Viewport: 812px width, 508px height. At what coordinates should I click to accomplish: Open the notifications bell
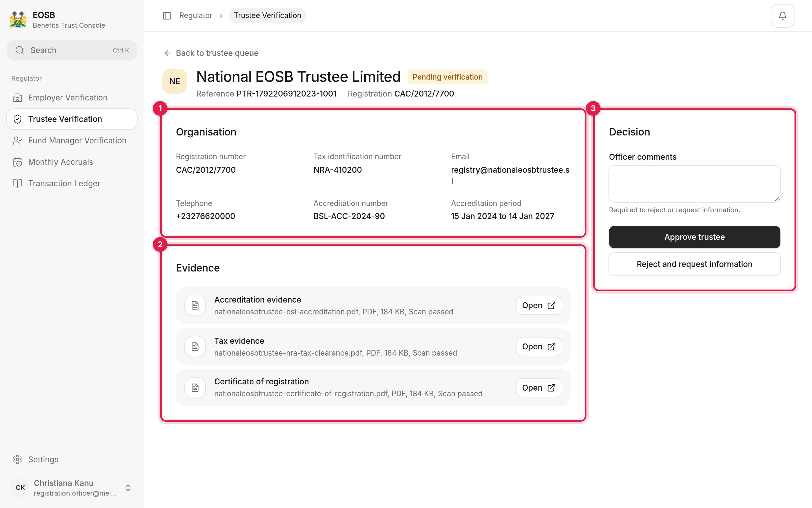[782, 16]
